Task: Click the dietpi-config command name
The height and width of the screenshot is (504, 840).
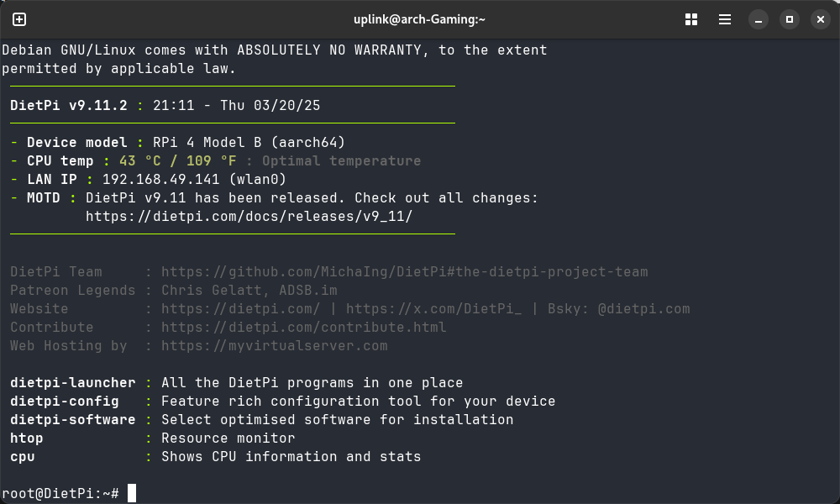Action: (64, 402)
